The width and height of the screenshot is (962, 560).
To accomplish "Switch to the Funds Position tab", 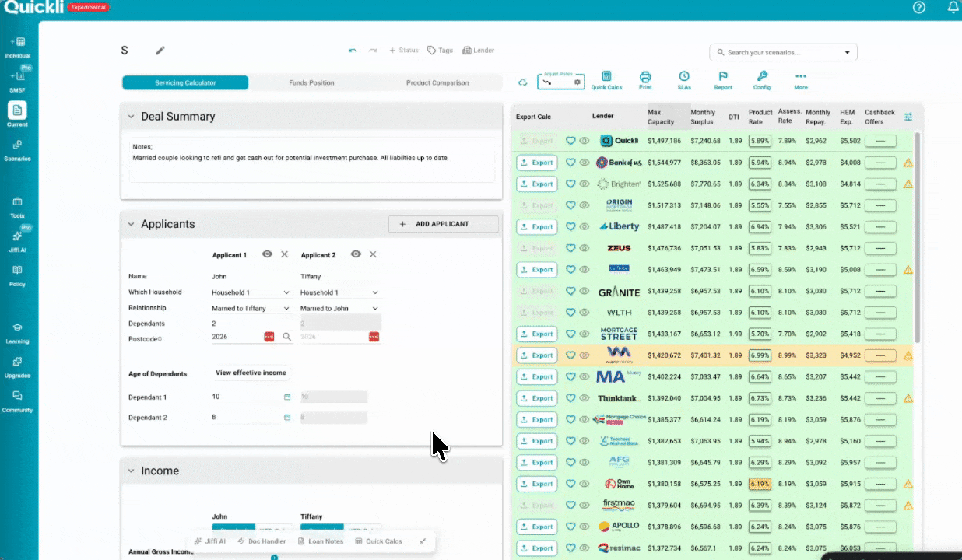I will pos(311,82).
